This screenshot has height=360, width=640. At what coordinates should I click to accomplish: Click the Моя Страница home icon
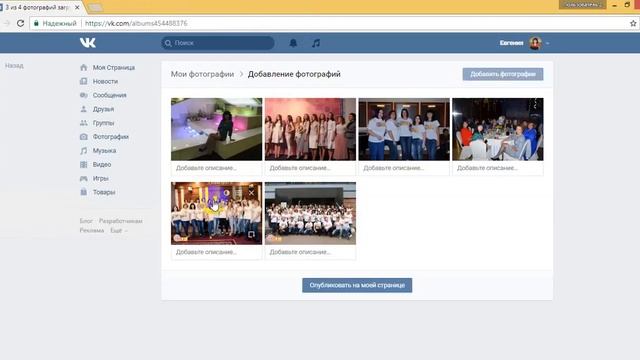pyautogui.click(x=84, y=67)
